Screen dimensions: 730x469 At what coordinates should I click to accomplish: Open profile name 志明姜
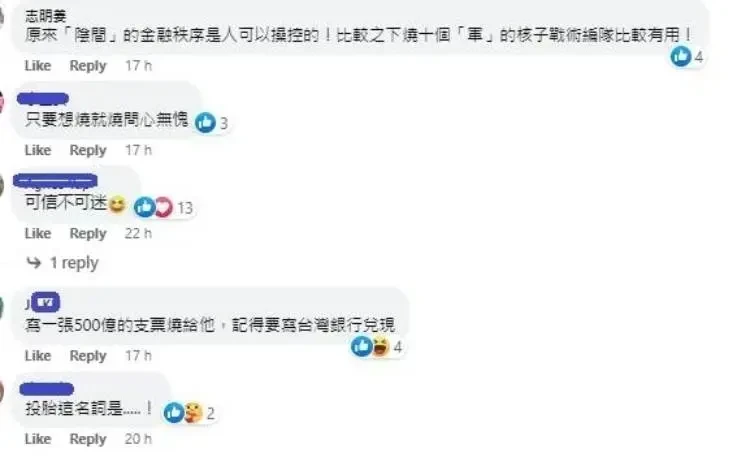pos(46,16)
